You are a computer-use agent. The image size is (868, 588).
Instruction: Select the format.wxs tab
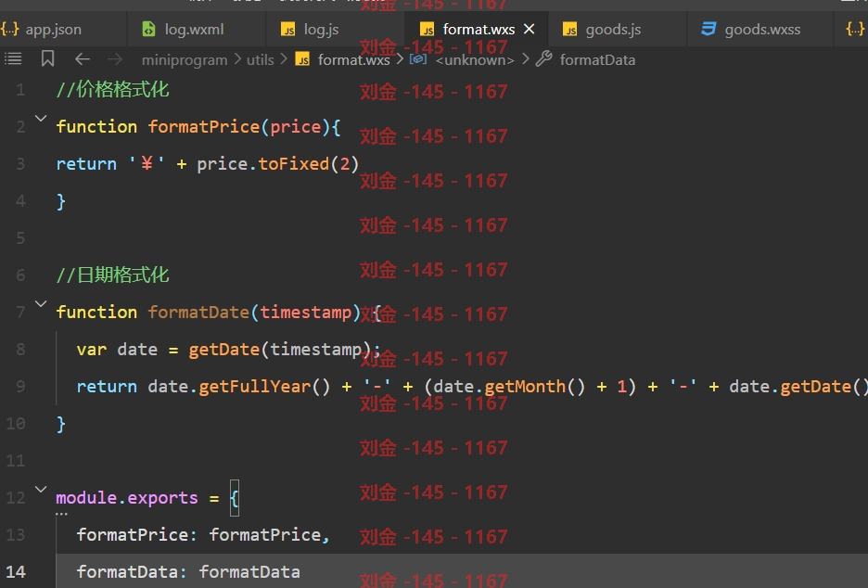(x=479, y=30)
